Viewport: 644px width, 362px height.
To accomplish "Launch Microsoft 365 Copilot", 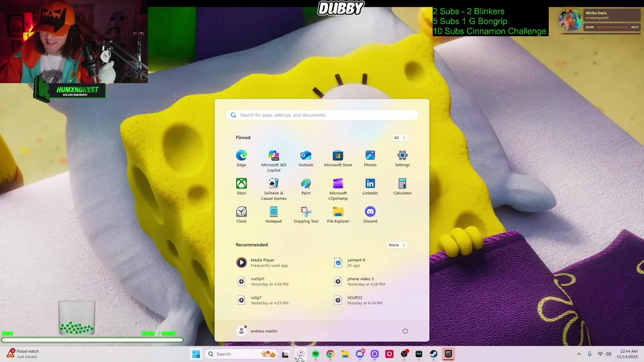I will click(274, 161).
